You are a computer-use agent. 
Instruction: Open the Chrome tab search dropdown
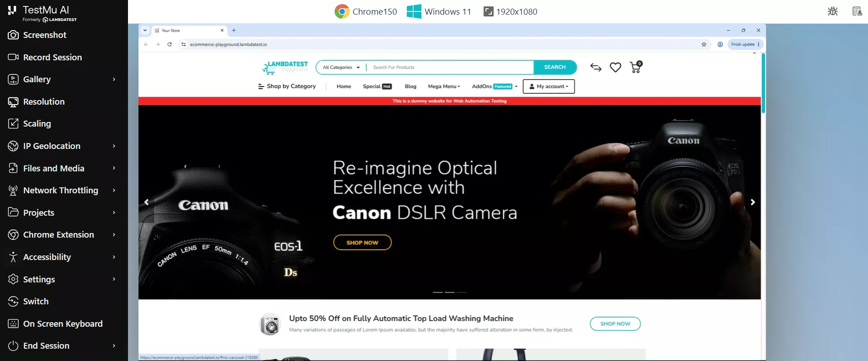tap(145, 30)
